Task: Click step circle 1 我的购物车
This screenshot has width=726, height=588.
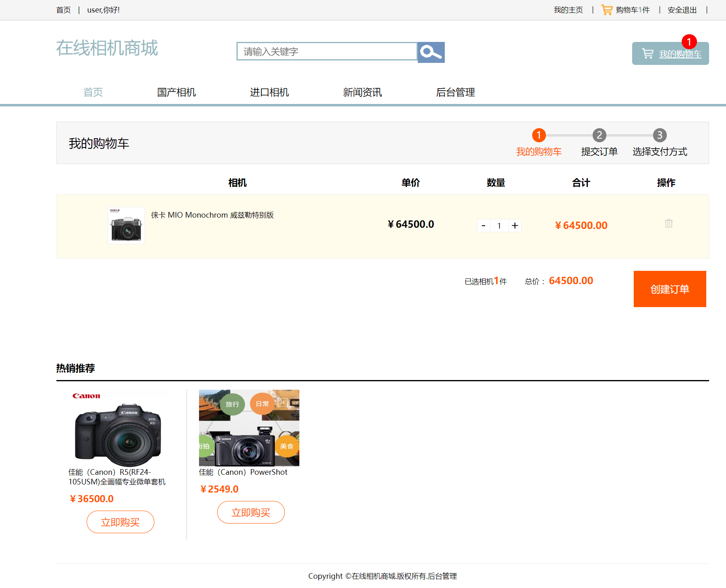Action: [539, 135]
